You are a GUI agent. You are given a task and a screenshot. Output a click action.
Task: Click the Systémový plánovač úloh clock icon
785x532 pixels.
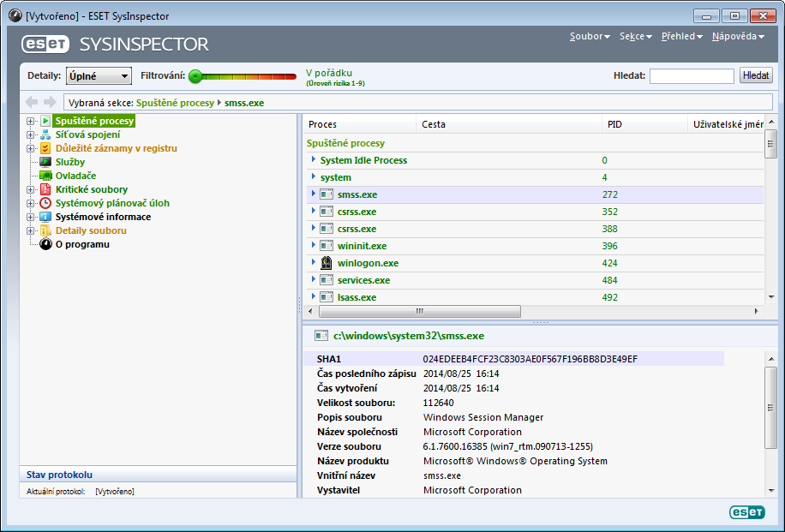point(45,203)
